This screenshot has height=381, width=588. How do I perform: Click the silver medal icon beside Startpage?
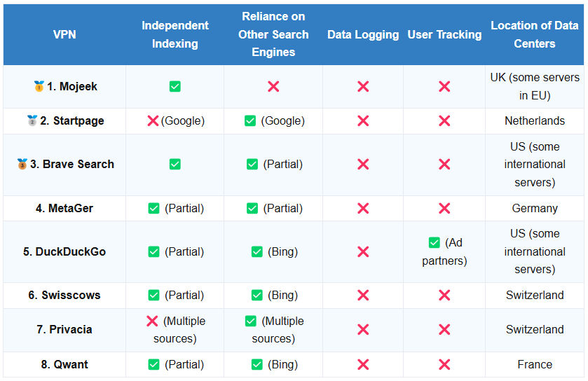[32, 120]
